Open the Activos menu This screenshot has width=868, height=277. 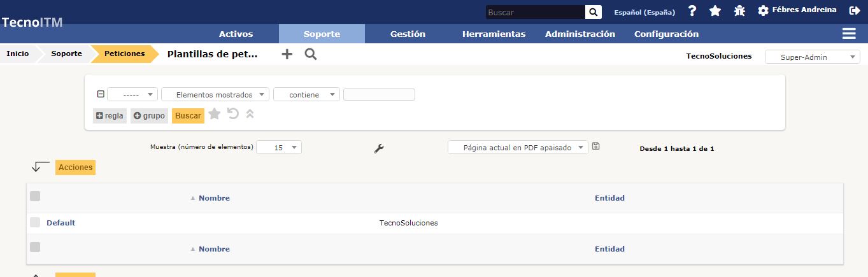tap(236, 34)
